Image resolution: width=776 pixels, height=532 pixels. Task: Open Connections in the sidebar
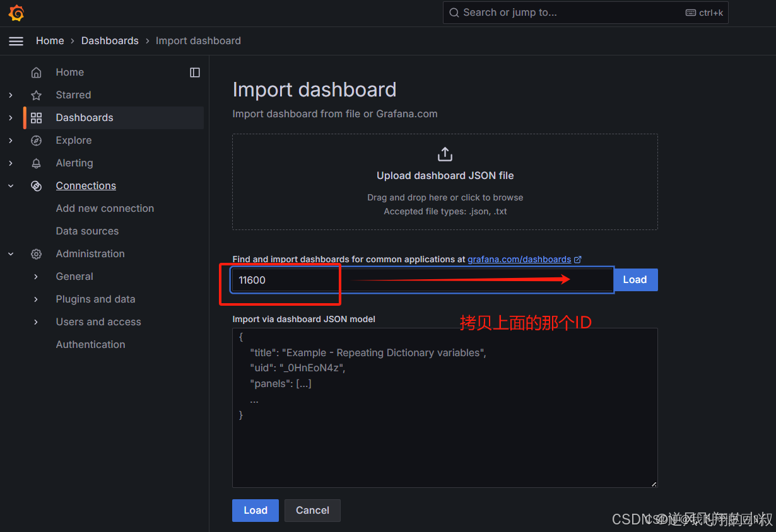point(86,186)
